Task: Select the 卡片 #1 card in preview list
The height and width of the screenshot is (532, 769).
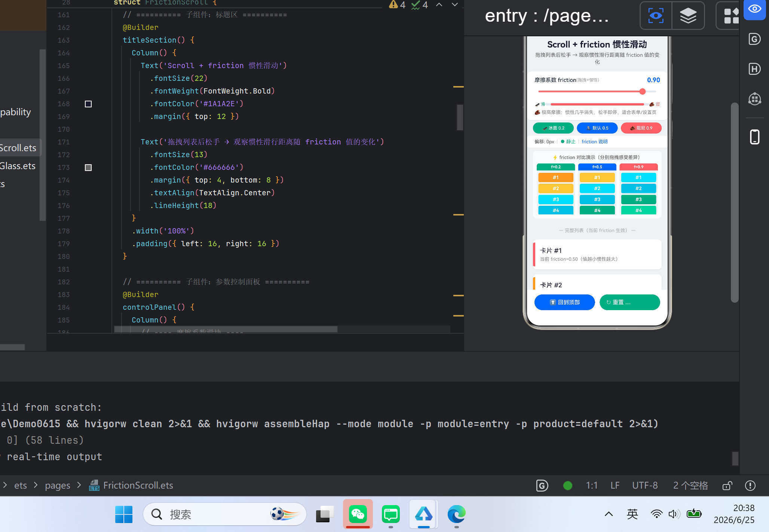Action: 597,254
